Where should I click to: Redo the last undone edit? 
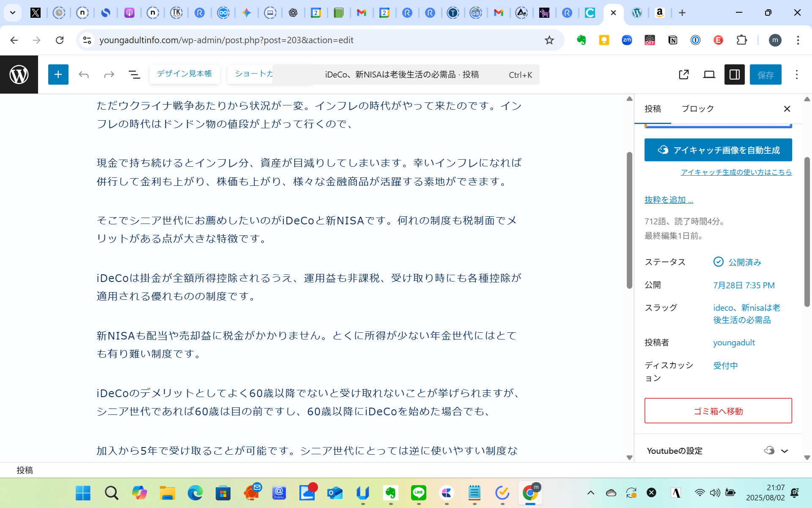tap(109, 75)
